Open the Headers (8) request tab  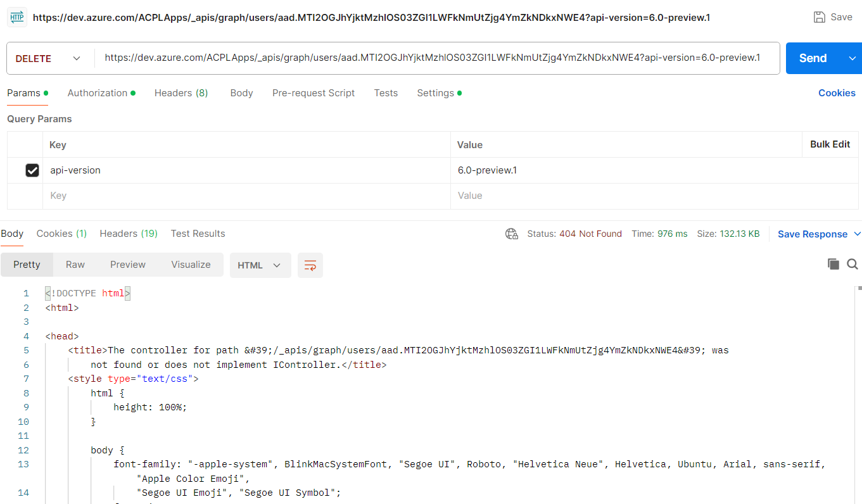[x=181, y=93]
